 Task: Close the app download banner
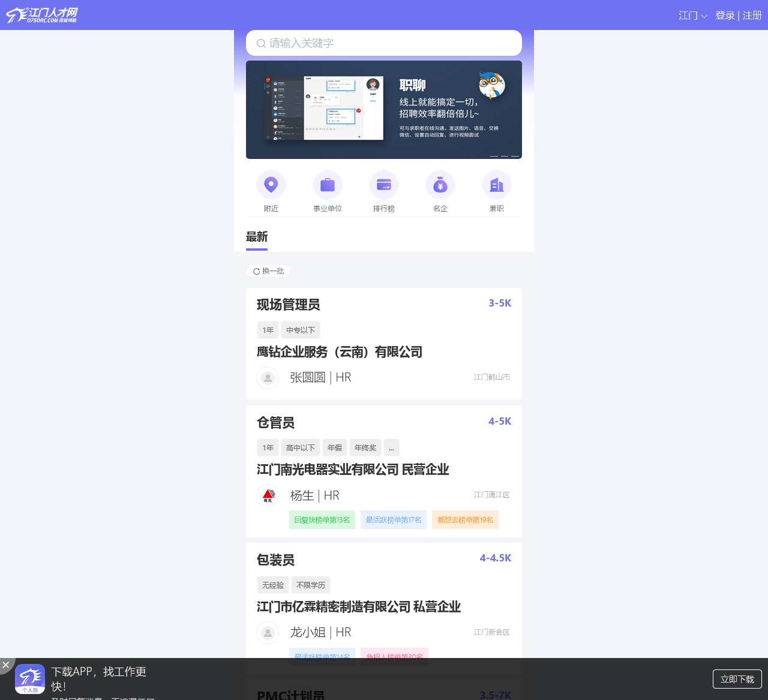6,665
